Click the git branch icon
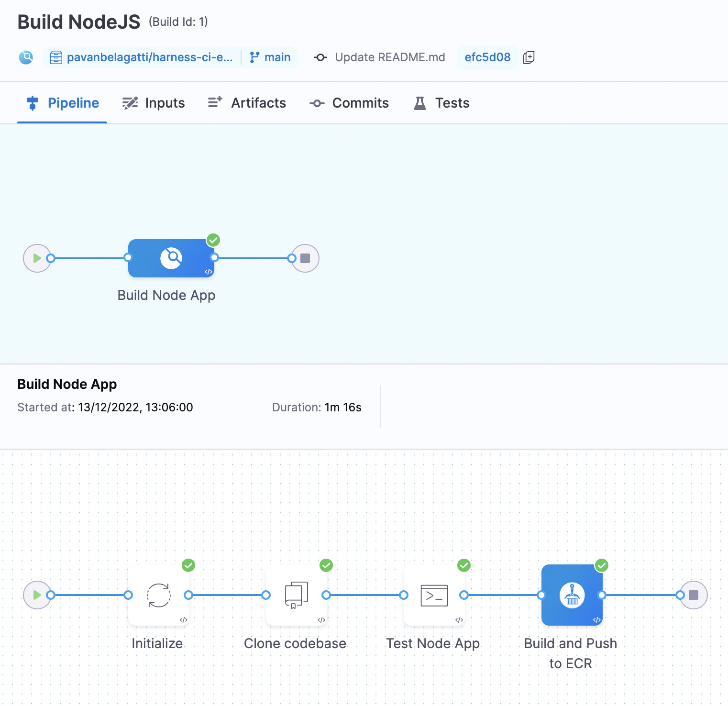728x706 pixels. 255,57
